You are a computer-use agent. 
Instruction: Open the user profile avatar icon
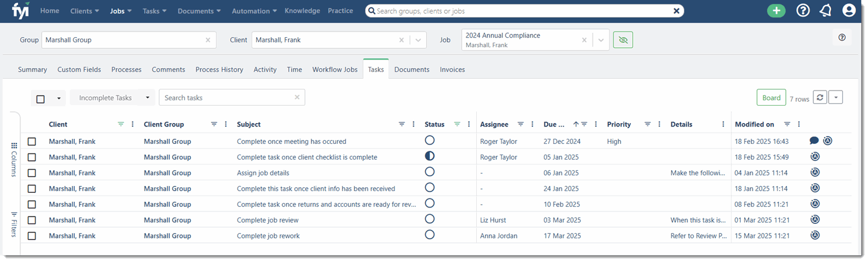click(x=849, y=11)
